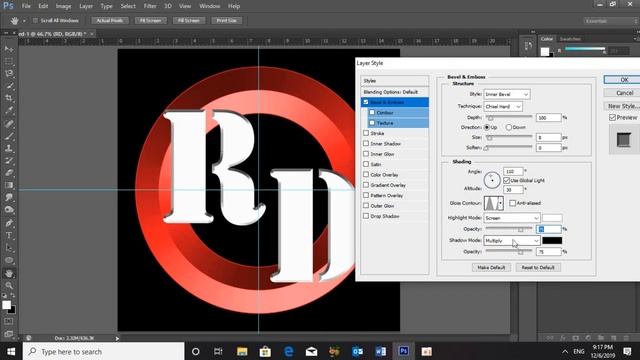Click OK in Layer Style dialog
The image size is (640, 360).
(x=624, y=80)
